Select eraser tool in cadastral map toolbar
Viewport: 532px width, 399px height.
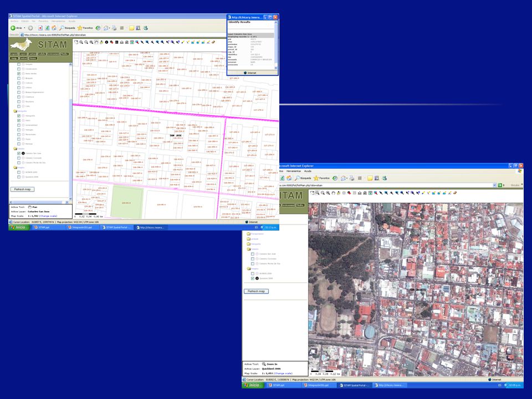pos(213,42)
